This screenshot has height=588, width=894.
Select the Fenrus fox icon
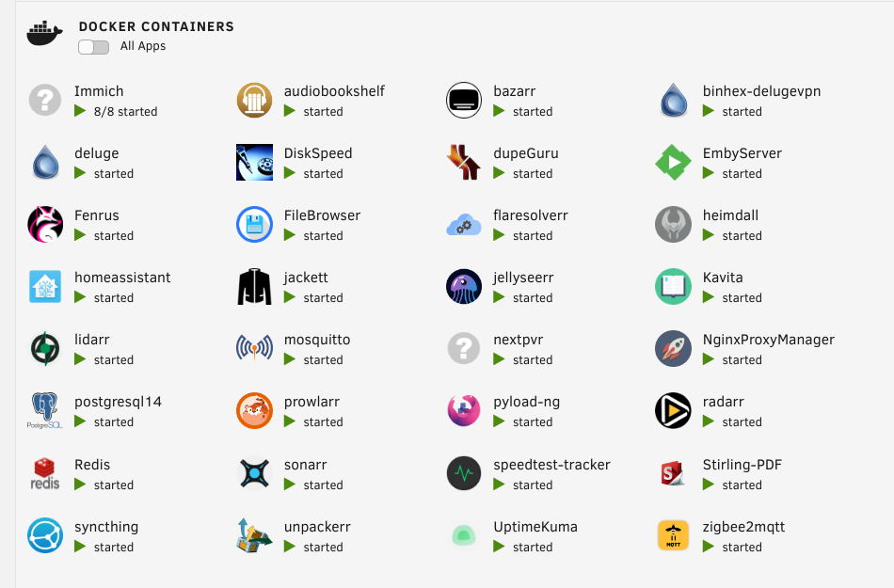(x=45, y=225)
